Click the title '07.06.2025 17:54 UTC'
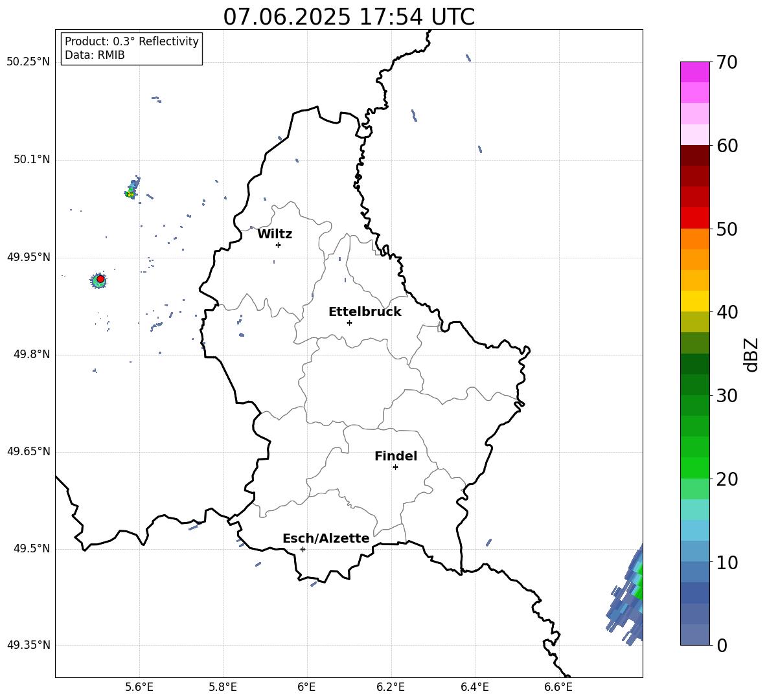 [x=349, y=17]
